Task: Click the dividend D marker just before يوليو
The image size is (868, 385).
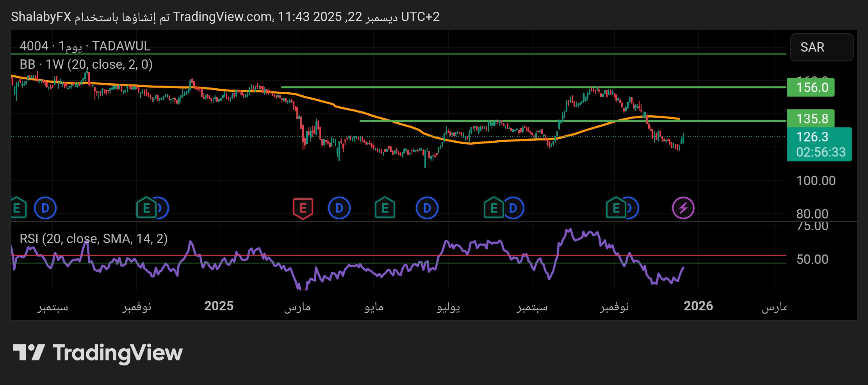Action: pyautogui.click(x=427, y=208)
